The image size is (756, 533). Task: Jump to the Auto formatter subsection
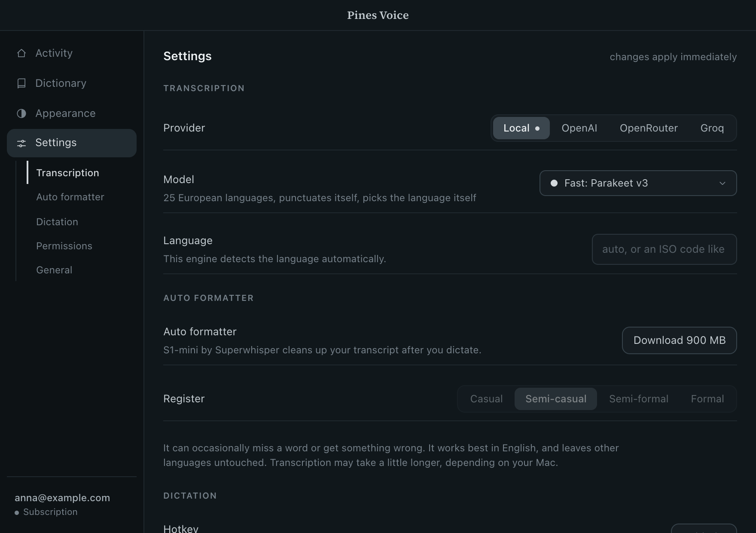[x=70, y=197]
